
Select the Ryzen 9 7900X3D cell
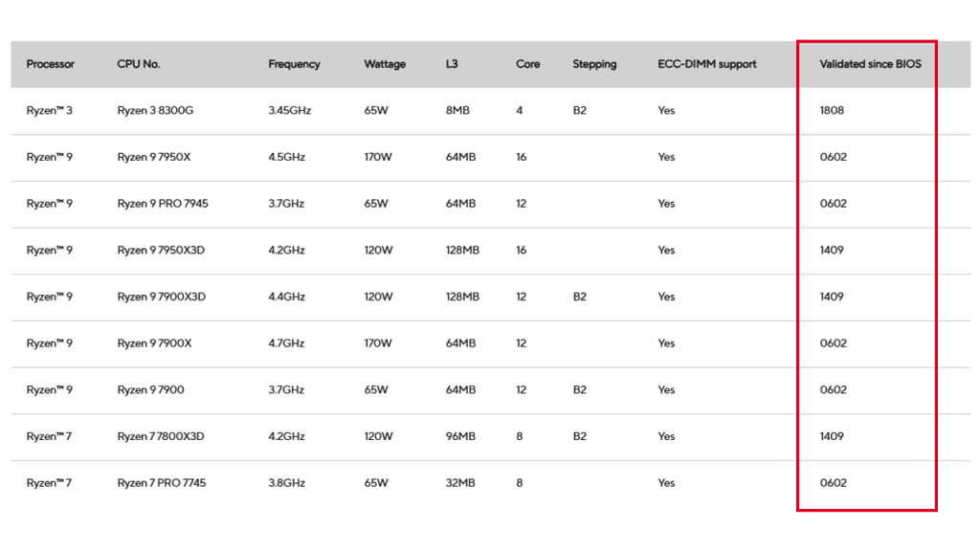[x=161, y=297]
